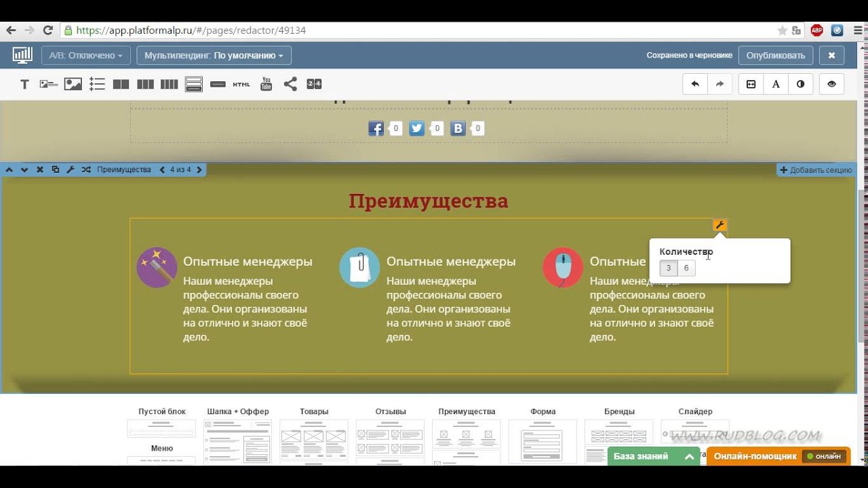Insert an HTML code element
This screenshot has height=488, width=868.
pos(241,85)
